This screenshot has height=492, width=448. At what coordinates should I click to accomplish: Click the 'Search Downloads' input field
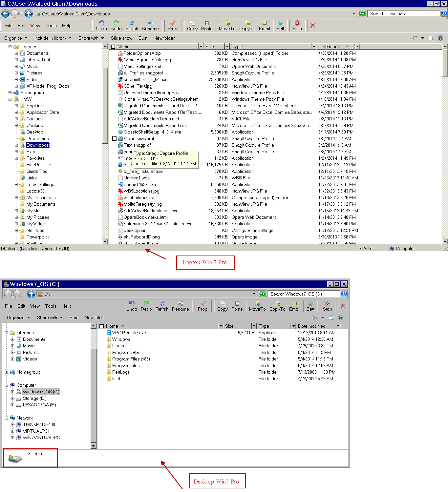tap(403, 14)
